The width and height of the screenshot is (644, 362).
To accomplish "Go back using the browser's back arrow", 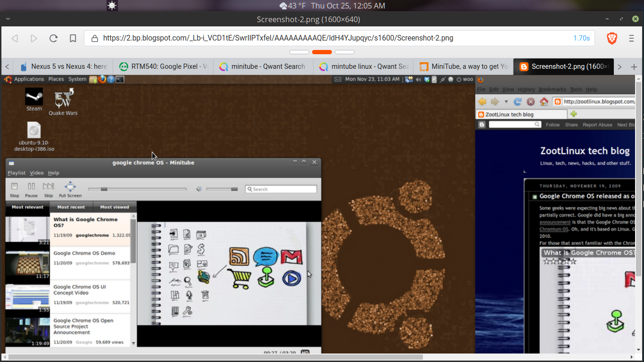I will 15,38.
